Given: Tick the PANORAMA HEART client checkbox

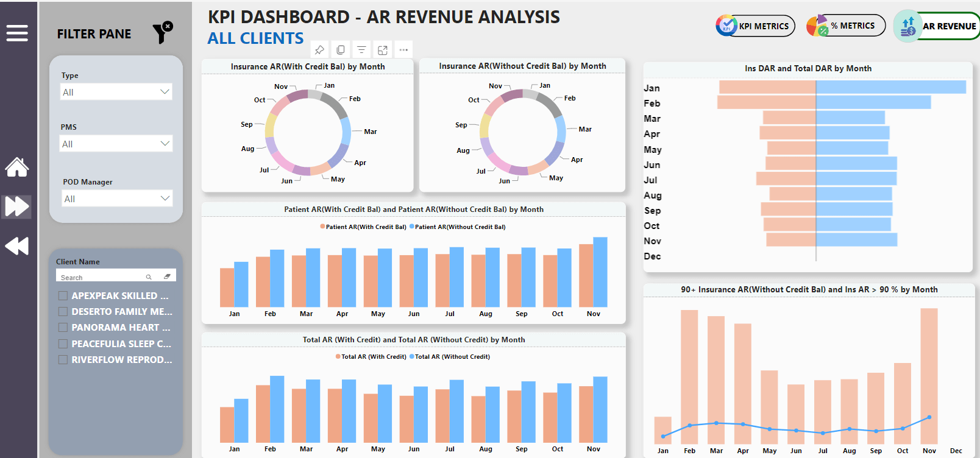Looking at the screenshot, I should point(63,328).
